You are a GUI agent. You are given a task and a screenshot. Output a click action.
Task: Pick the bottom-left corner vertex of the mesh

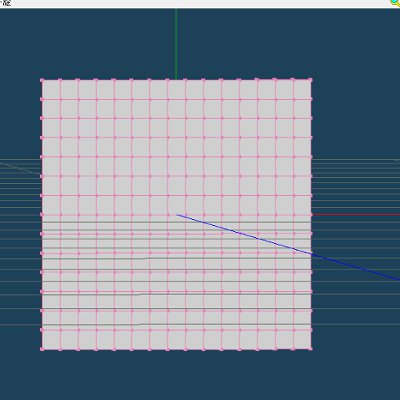coord(42,349)
